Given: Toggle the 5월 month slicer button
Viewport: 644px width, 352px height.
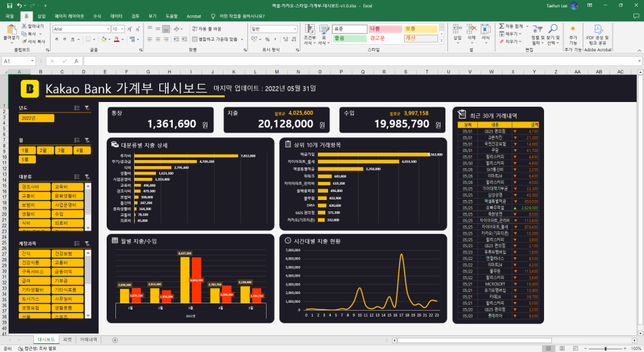Looking at the screenshot, I should (27, 159).
